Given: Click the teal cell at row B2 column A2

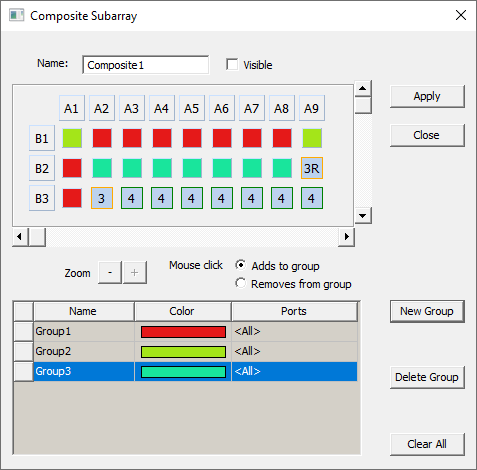Looking at the screenshot, I should pyautogui.click(x=102, y=168).
